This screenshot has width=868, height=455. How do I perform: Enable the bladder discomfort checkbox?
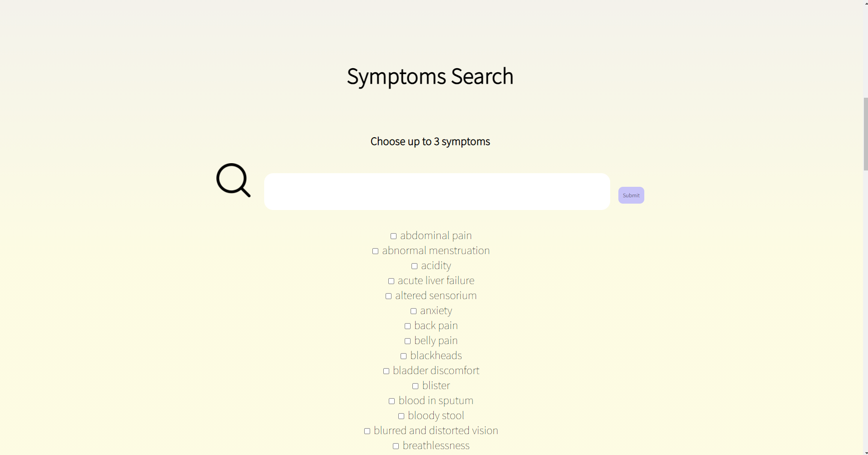pos(386,371)
